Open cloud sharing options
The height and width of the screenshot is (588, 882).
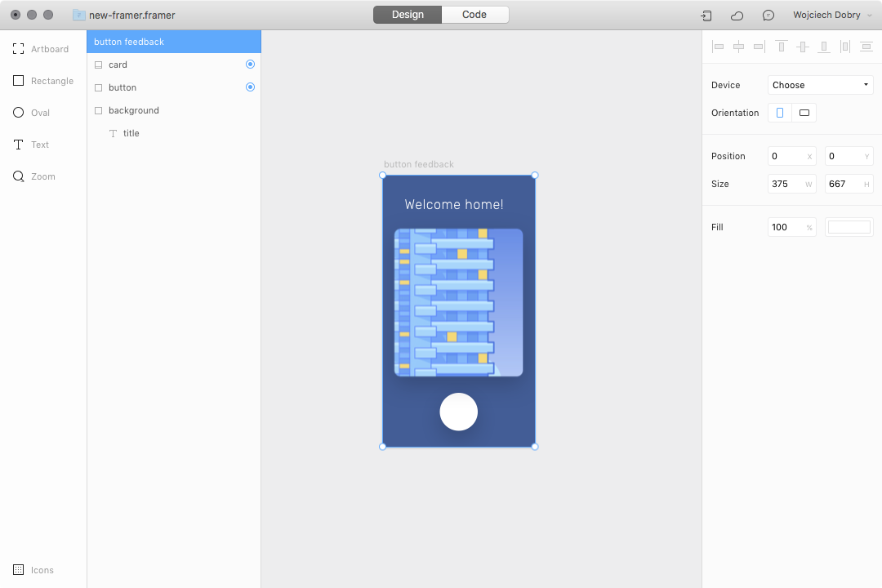[x=737, y=15]
